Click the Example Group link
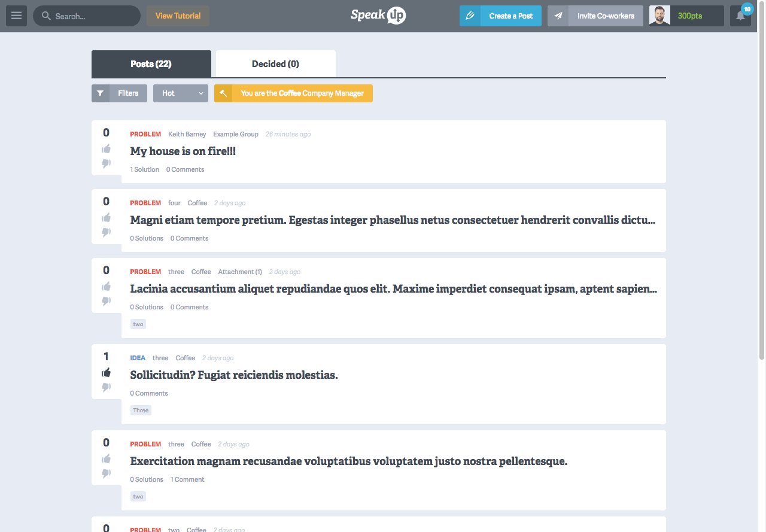 tap(236, 134)
